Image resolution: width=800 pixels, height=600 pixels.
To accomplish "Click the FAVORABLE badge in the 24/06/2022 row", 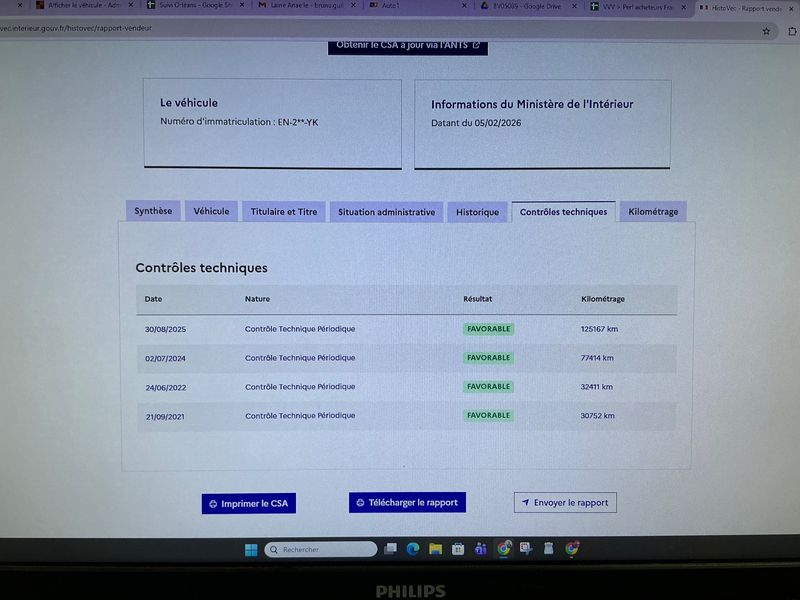I will [488, 387].
